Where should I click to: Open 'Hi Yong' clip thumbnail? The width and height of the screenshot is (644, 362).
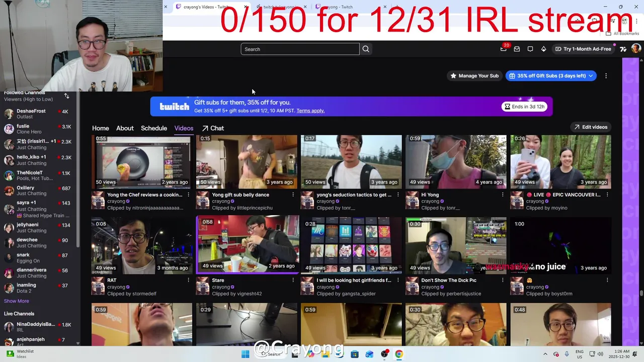[x=456, y=161]
